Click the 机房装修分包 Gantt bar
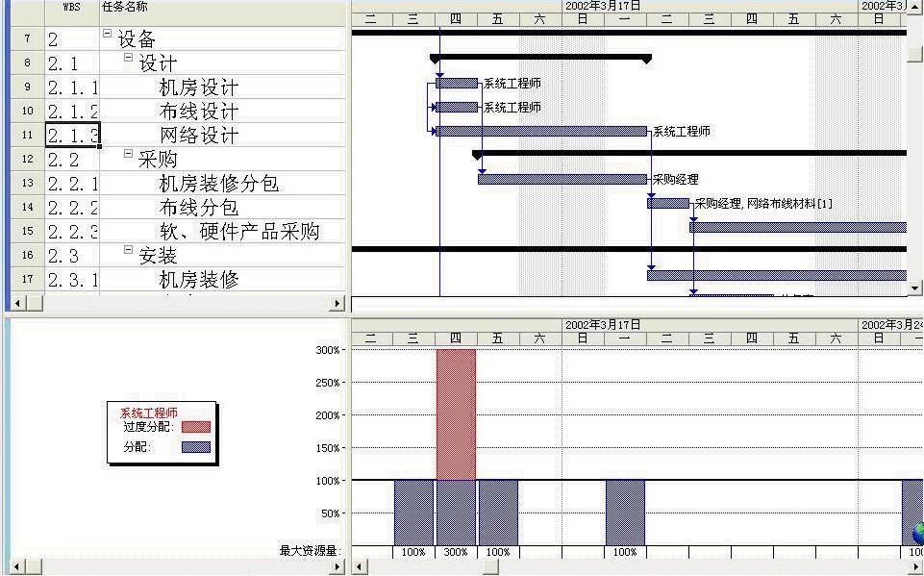This screenshot has height=576, width=924. pyautogui.click(x=562, y=179)
